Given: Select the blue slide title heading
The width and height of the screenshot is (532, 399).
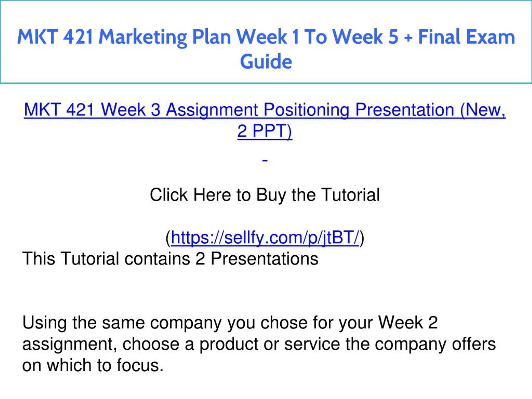Looking at the screenshot, I should pos(266,49).
